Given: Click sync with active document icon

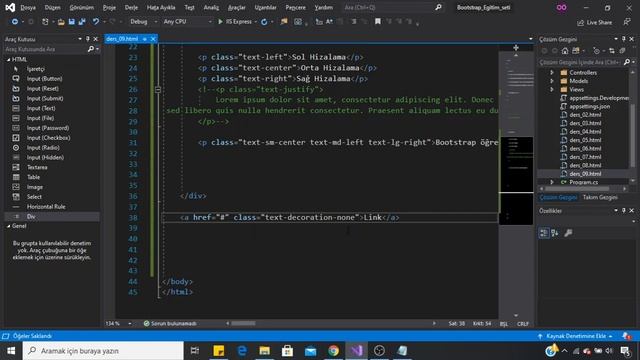Looking at the screenshot, I should [611, 51].
